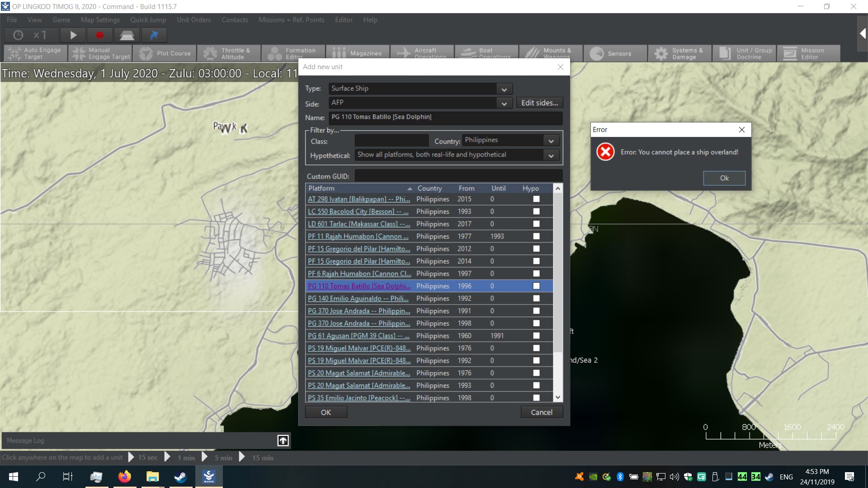This screenshot has width=868, height=488.
Task: Click the time compression clock icon
Action: pos(18,35)
